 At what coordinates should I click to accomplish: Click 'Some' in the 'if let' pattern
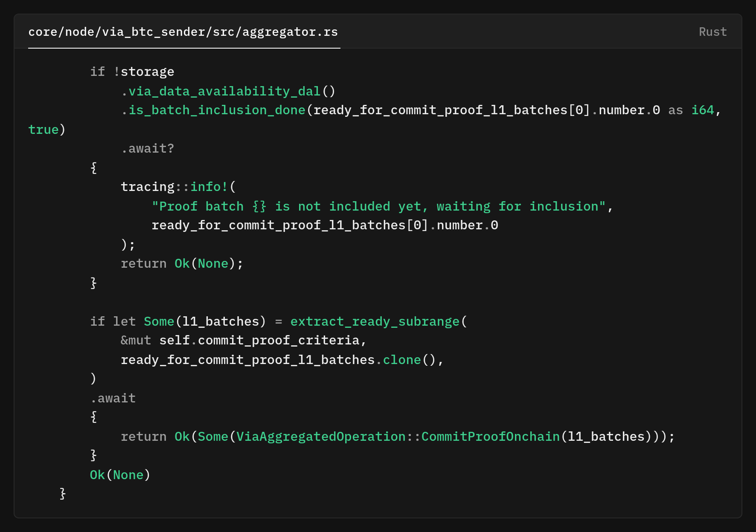[159, 321]
